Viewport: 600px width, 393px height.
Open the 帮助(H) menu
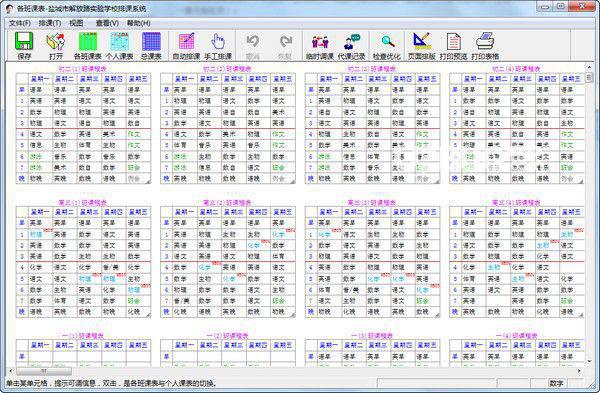tap(139, 23)
